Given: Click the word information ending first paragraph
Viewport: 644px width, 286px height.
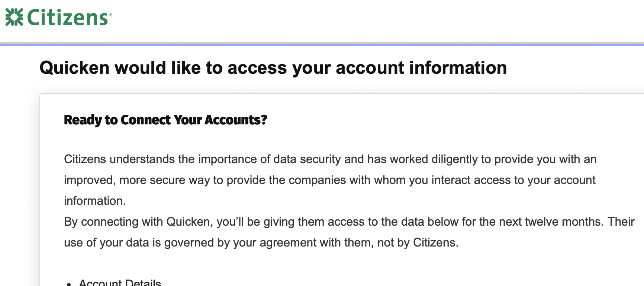Looking at the screenshot, I should (94, 201).
